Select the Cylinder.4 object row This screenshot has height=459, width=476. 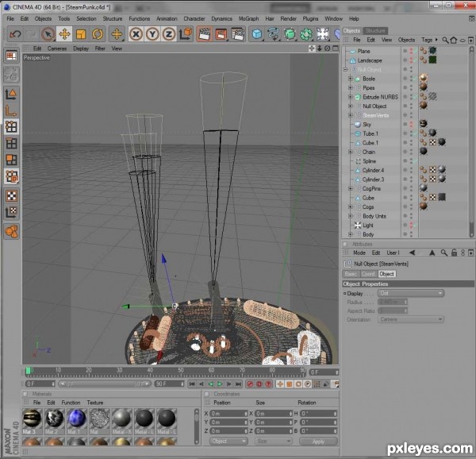[x=373, y=171]
